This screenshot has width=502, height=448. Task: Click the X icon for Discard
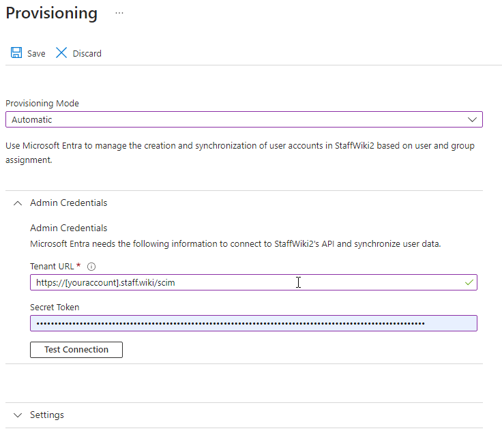tap(61, 53)
